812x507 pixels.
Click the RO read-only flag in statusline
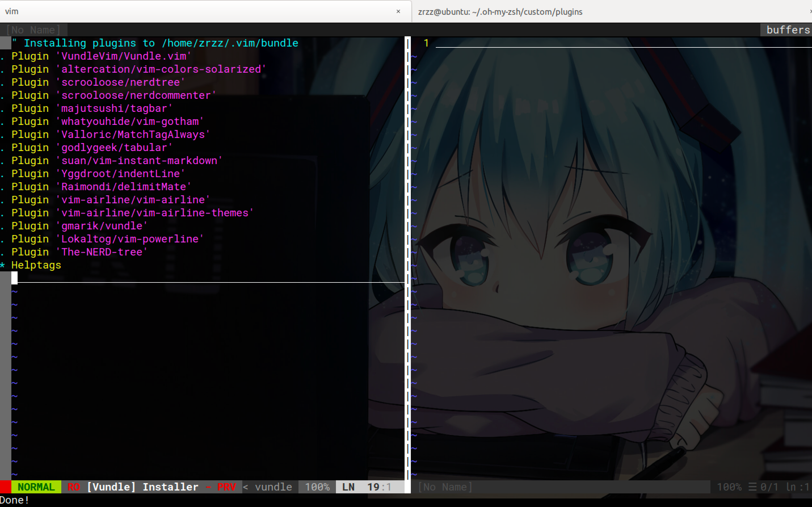click(x=74, y=487)
